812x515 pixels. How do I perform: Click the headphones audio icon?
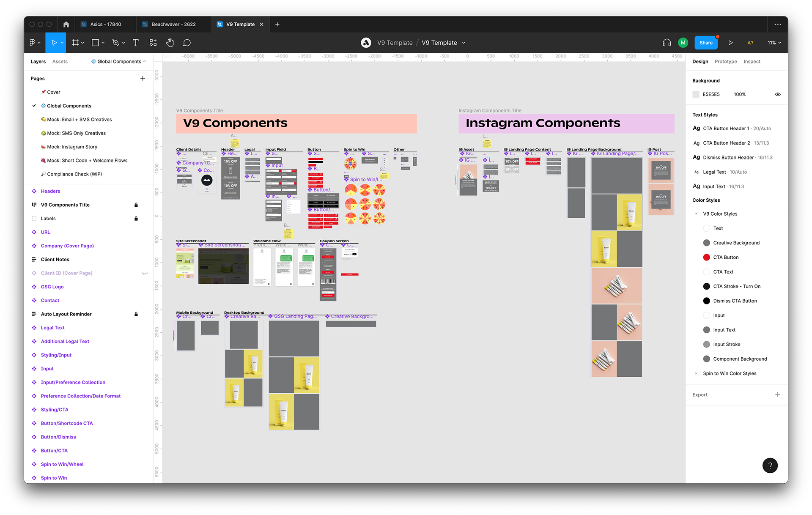(x=667, y=43)
